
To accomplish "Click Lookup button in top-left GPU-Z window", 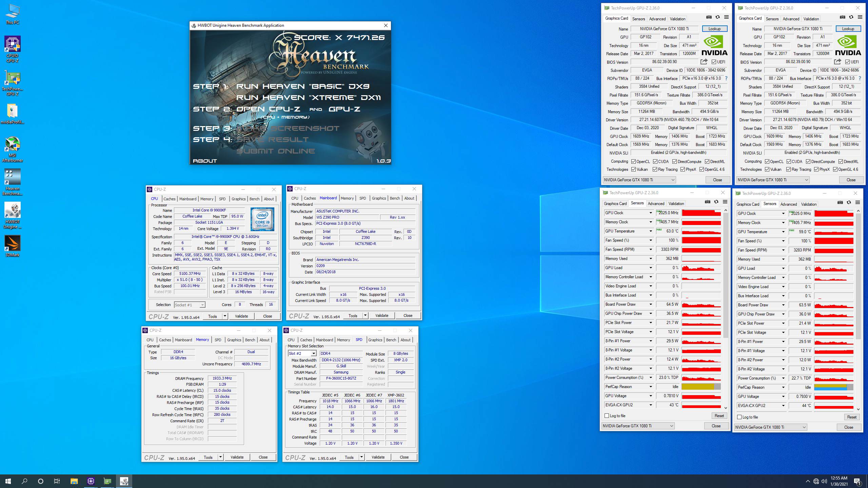I will 714,29.
